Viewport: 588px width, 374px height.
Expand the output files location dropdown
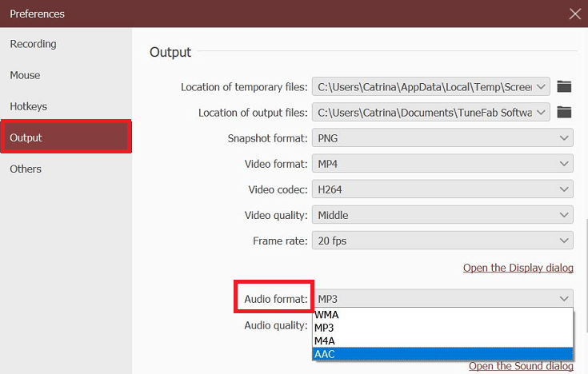pos(542,113)
